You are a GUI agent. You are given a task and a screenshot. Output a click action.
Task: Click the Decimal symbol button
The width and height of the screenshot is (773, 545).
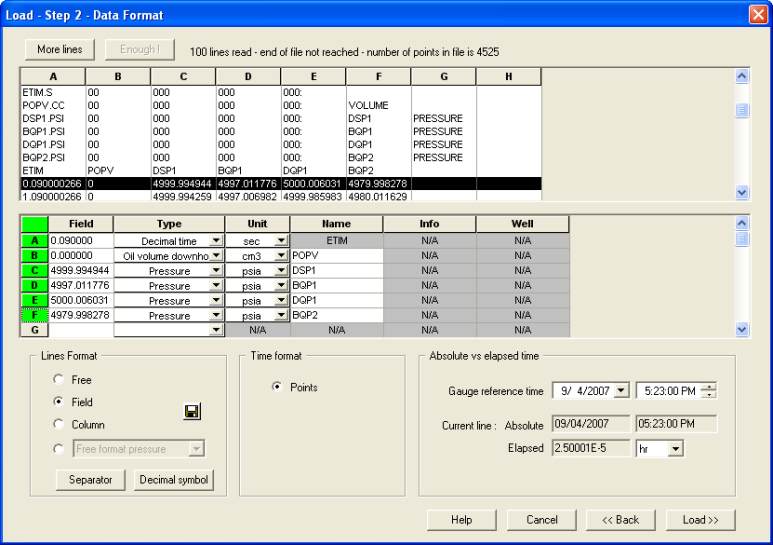tap(174, 480)
